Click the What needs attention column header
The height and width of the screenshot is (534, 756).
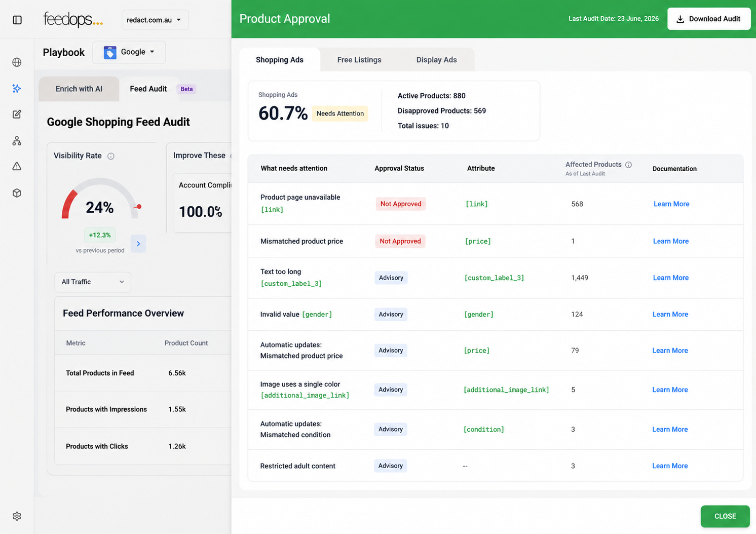(x=294, y=168)
